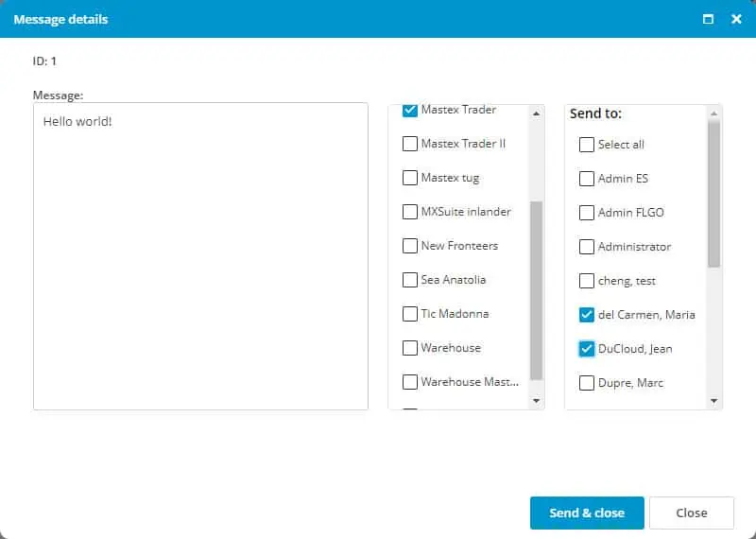The width and height of the screenshot is (756, 539).
Task: Maximize the Message details dialog
Action: [708, 19]
